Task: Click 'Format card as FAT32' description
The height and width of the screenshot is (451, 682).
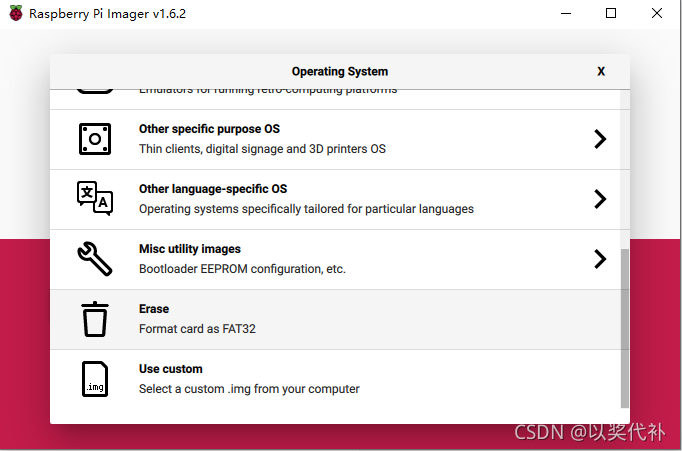Action: pos(197,329)
